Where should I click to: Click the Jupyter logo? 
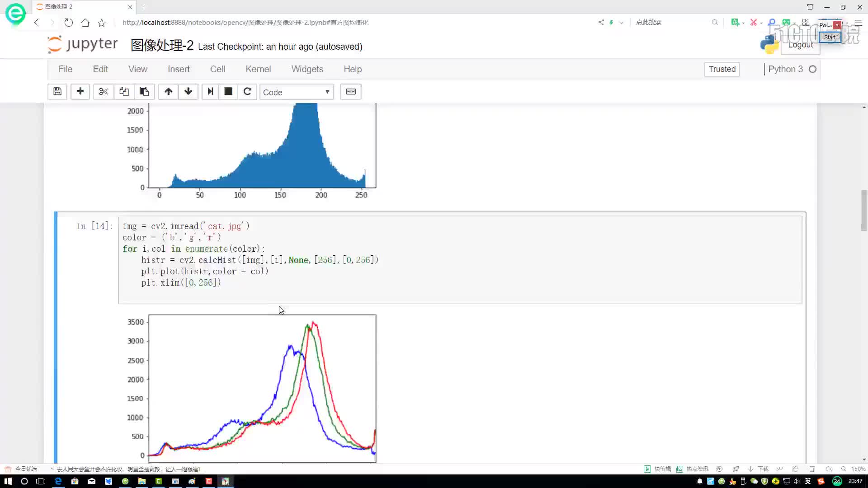click(x=83, y=44)
